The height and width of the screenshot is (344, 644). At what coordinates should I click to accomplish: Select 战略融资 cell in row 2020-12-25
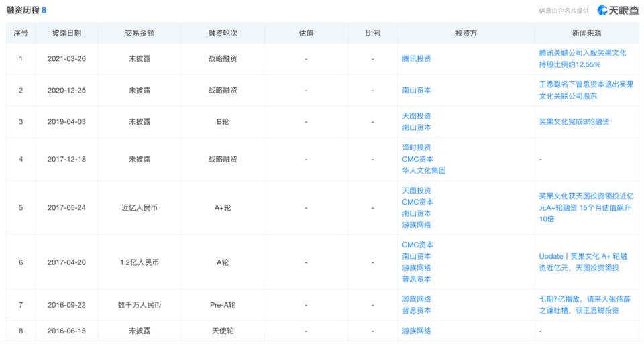[223, 91]
